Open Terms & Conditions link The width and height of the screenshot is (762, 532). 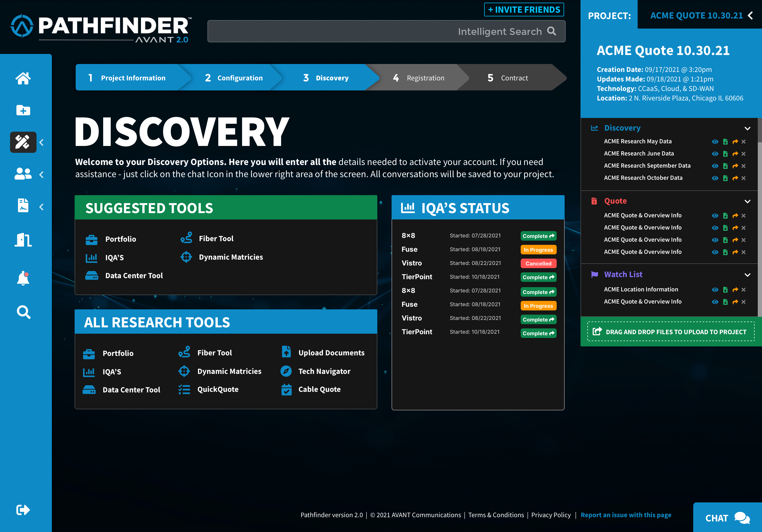pos(496,515)
